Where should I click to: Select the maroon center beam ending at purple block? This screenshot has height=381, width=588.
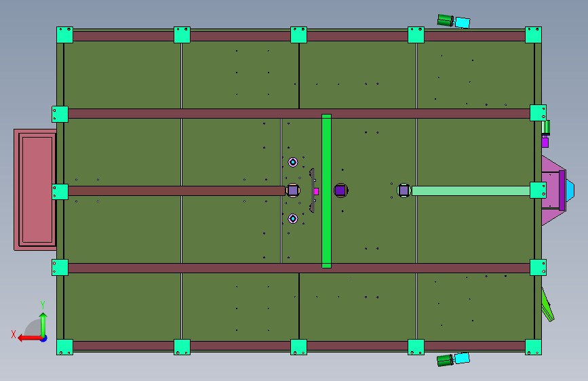click(x=176, y=190)
